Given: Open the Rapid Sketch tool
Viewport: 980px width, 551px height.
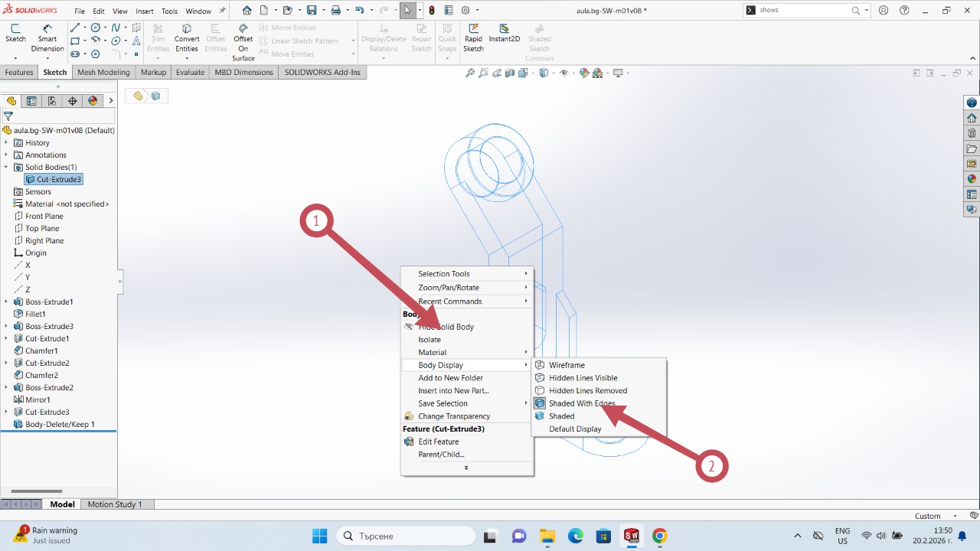Looking at the screenshot, I should [x=473, y=38].
